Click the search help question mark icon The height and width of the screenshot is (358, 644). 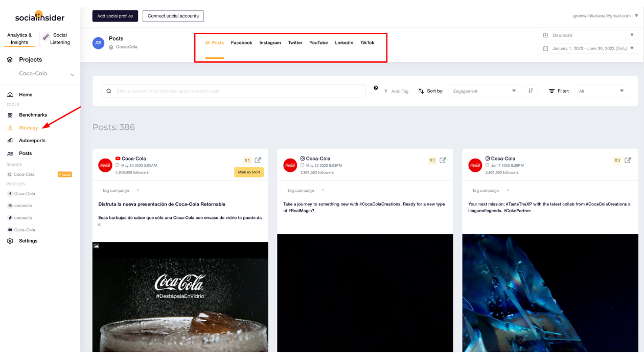point(376,88)
